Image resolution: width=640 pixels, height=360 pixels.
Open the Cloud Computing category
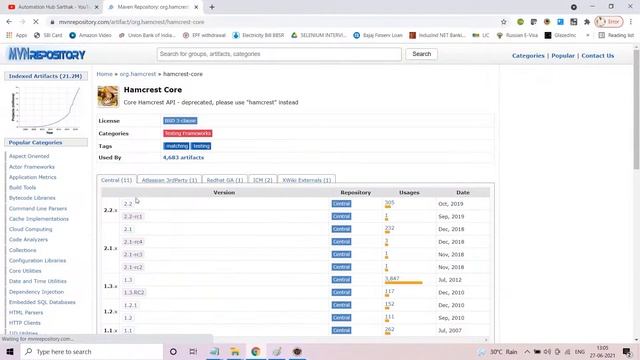click(31, 229)
